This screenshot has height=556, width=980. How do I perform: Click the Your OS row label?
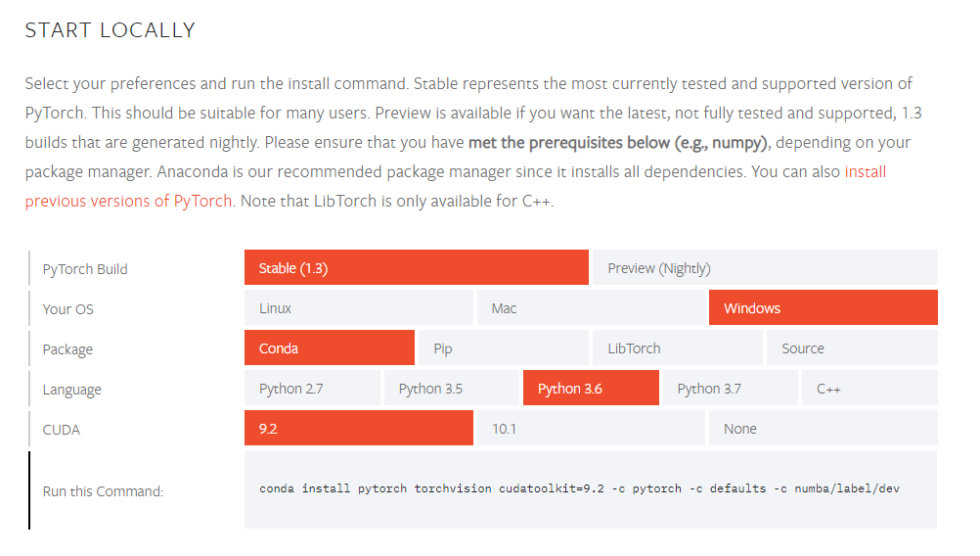[68, 309]
